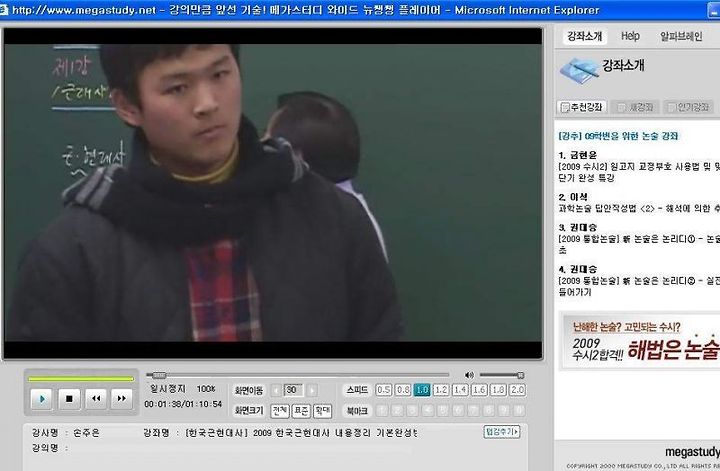Image resolution: width=720 pixels, height=471 pixels.
Task: Set playback speed to 1.6
Action: [479, 390]
